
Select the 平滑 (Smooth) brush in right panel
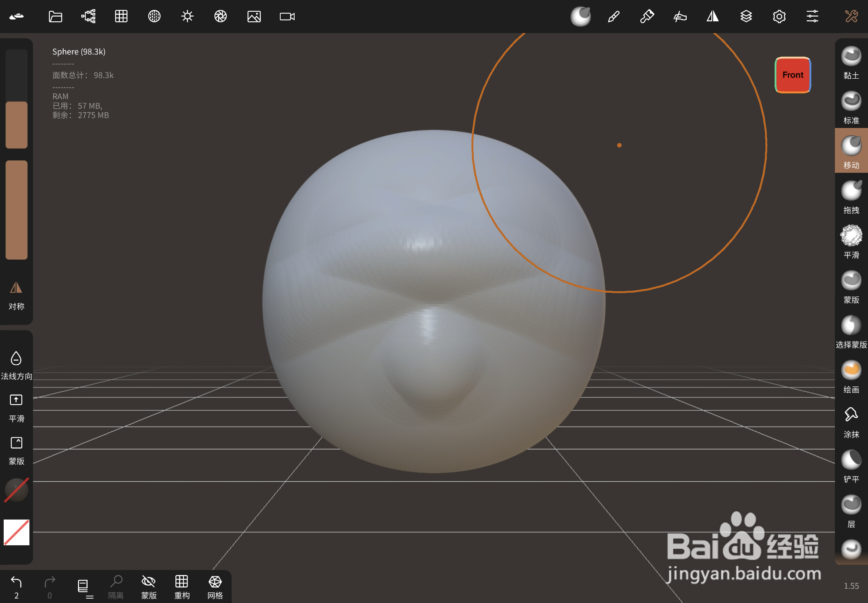point(851,236)
